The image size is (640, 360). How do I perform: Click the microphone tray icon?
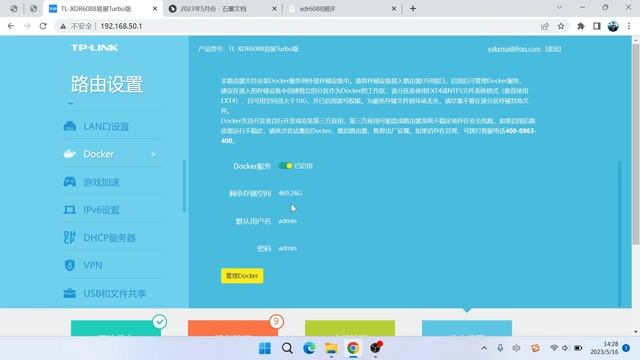[x=500, y=348]
